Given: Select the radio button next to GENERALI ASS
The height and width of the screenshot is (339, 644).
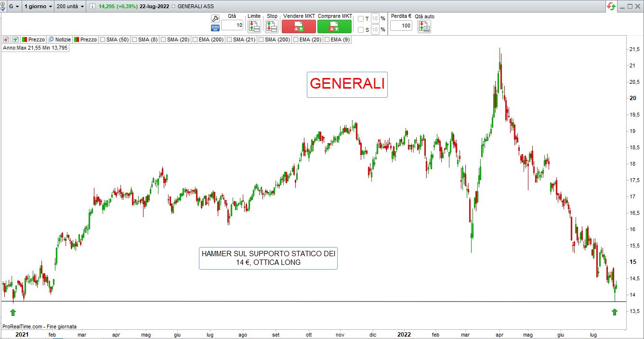Looking at the screenshot, I should coord(173,6).
